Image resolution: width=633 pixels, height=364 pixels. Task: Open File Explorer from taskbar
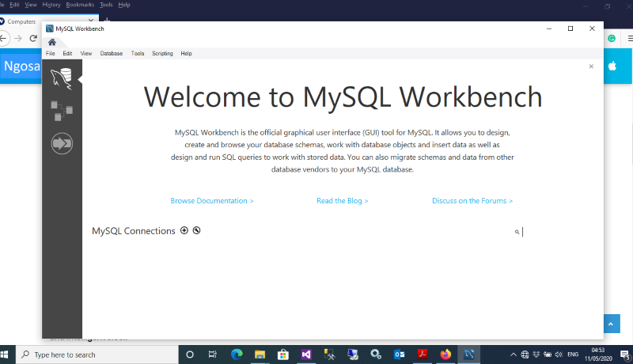pos(260,355)
